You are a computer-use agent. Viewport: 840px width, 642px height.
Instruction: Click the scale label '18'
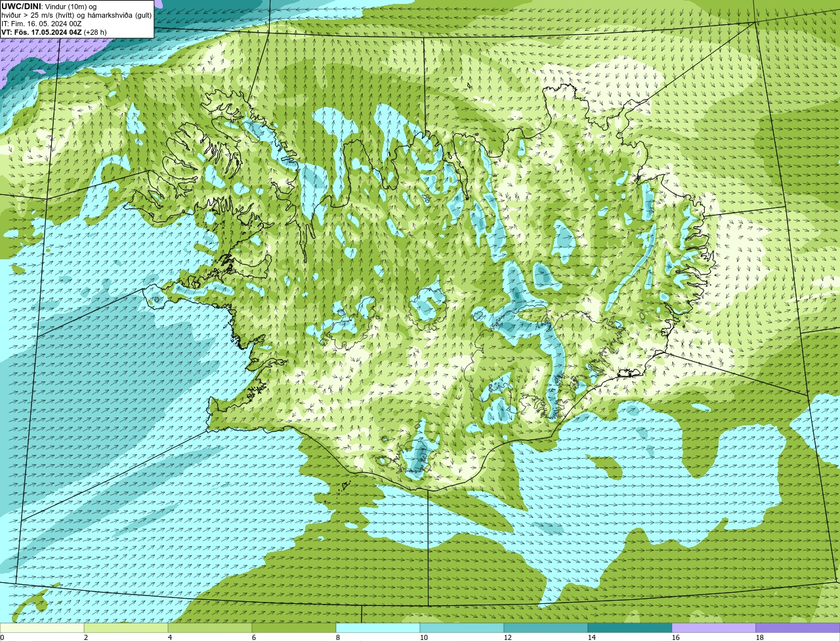click(x=759, y=637)
